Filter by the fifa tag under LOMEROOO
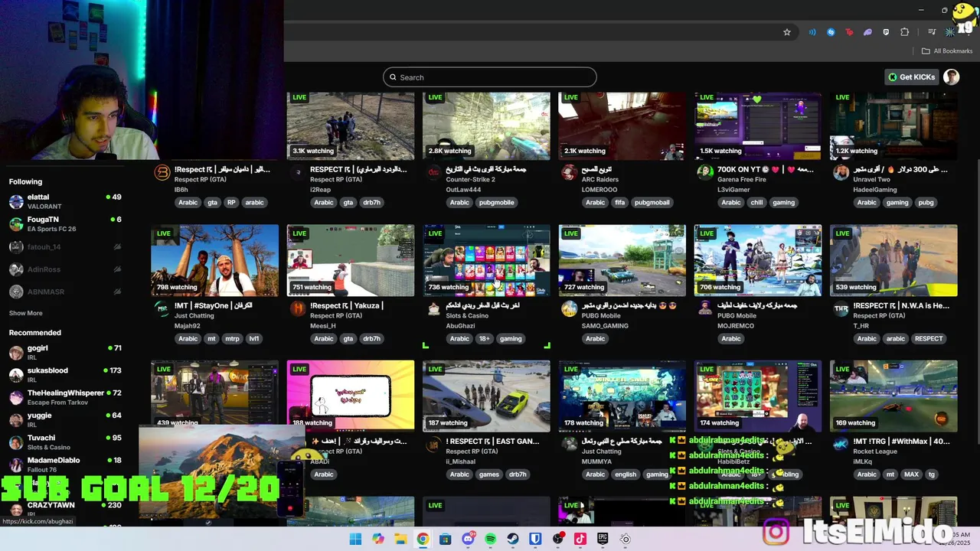 (x=619, y=203)
